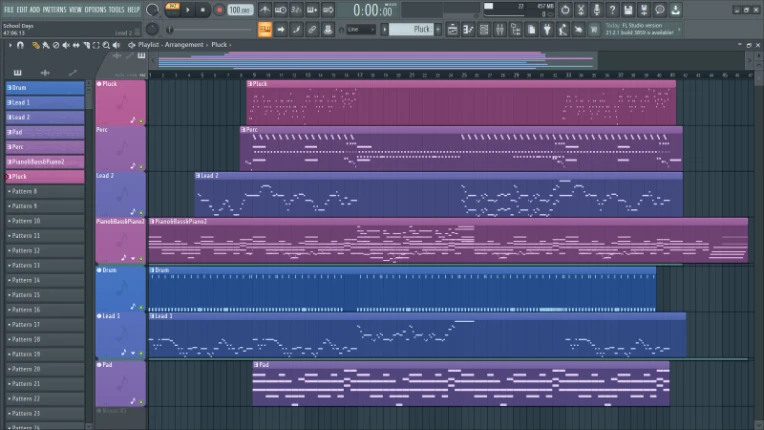This screenshot has height=430, width=764.
Task: Click the song position slider
Action: coord(210,30)
